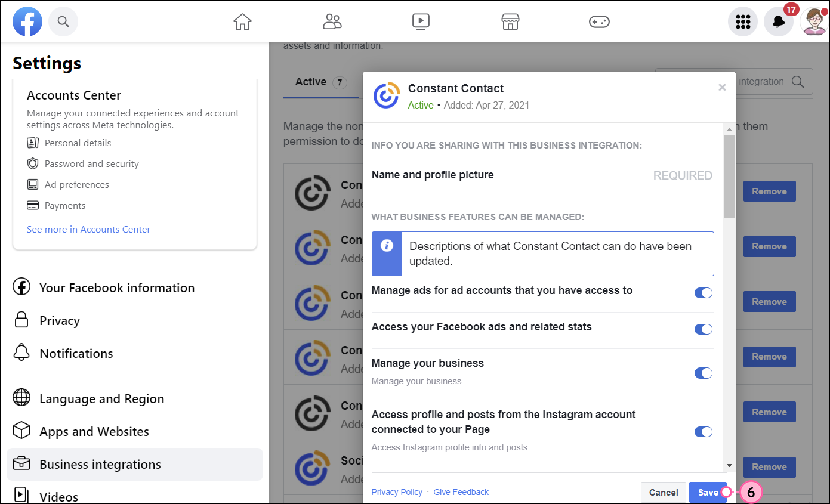The height and width of the screenshot is (504, 830).
Task: Click the 'REQUIRED' label text
Action: (x=683, y=175)
